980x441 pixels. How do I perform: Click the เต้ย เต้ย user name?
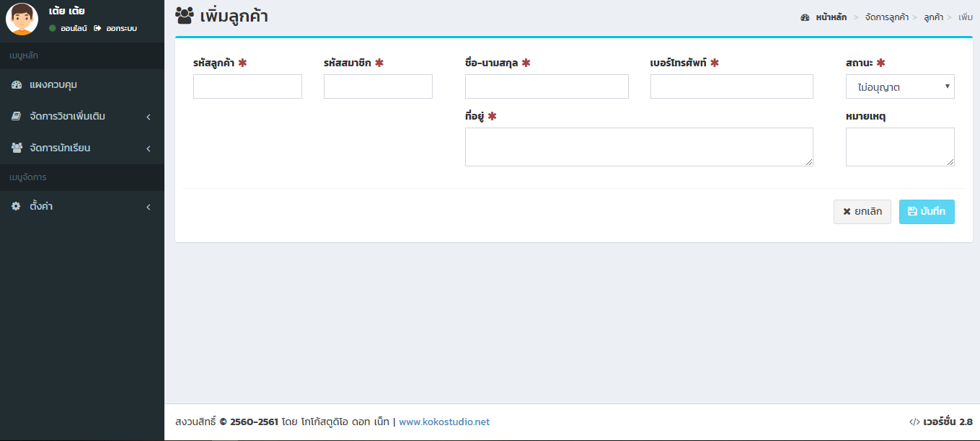tap(67, 11)
